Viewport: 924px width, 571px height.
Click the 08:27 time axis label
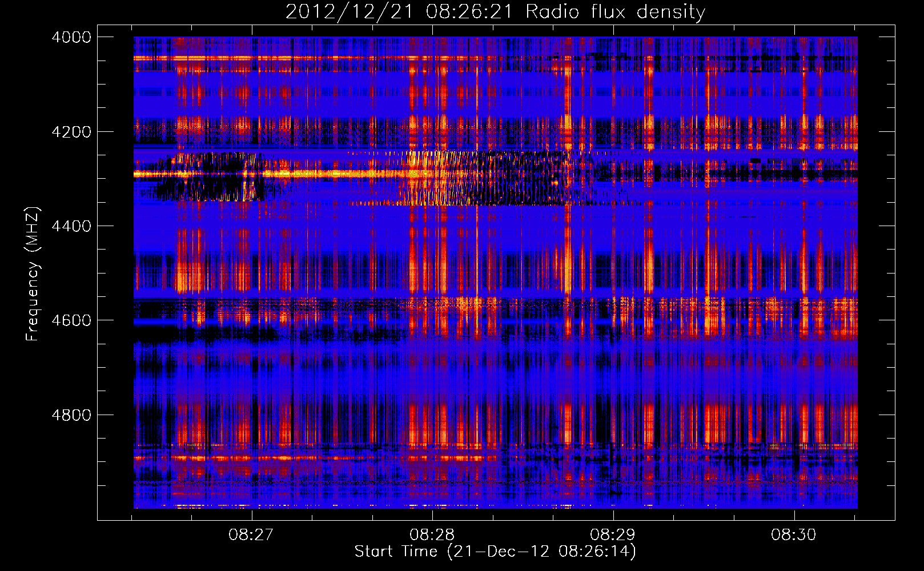(251, 535)
